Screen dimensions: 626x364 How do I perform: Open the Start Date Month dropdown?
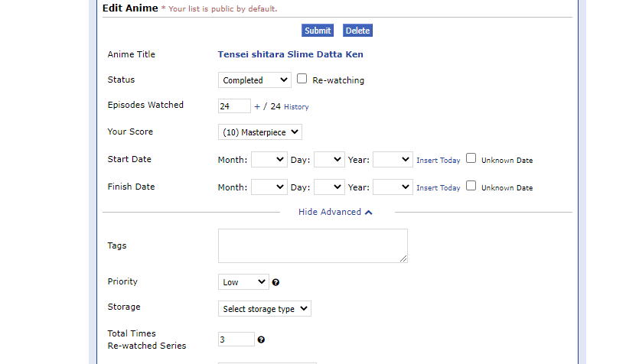(269, 160)
